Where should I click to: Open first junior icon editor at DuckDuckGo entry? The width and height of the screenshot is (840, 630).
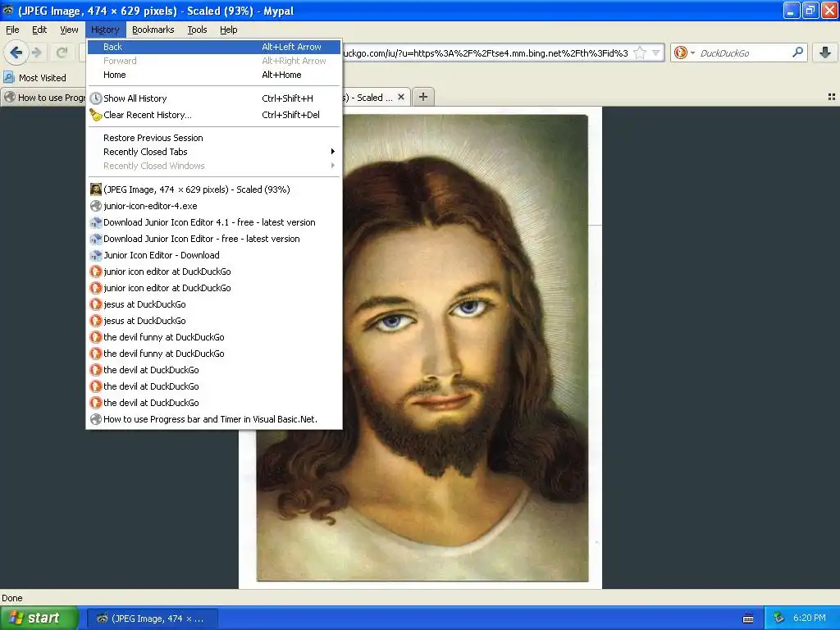point(214,272)
